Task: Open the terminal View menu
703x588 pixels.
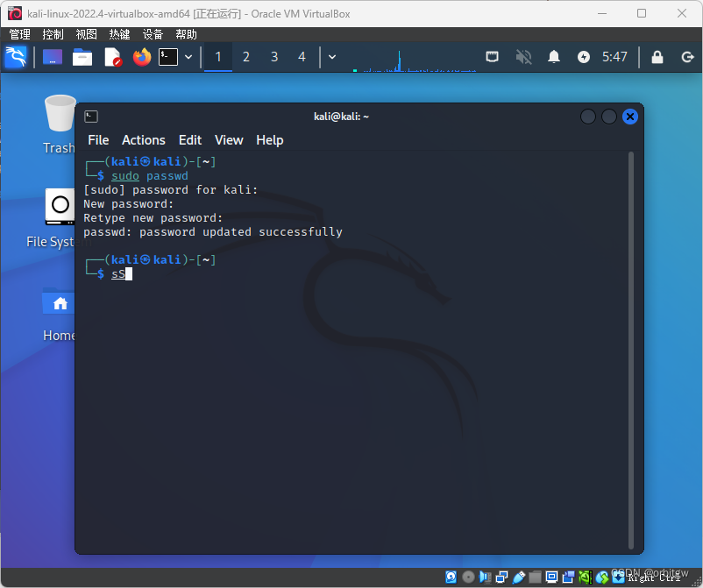Action: coord(229,140)
